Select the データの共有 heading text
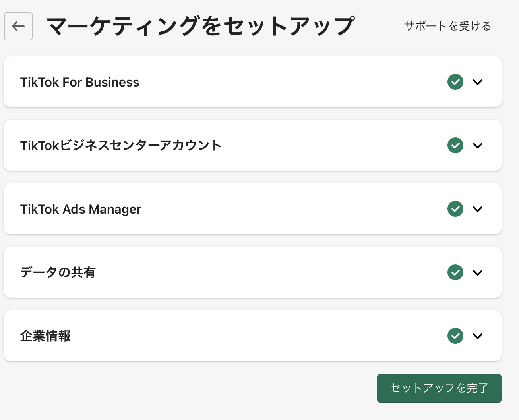This screenshot has width=519, height=420. click(58, 273)
